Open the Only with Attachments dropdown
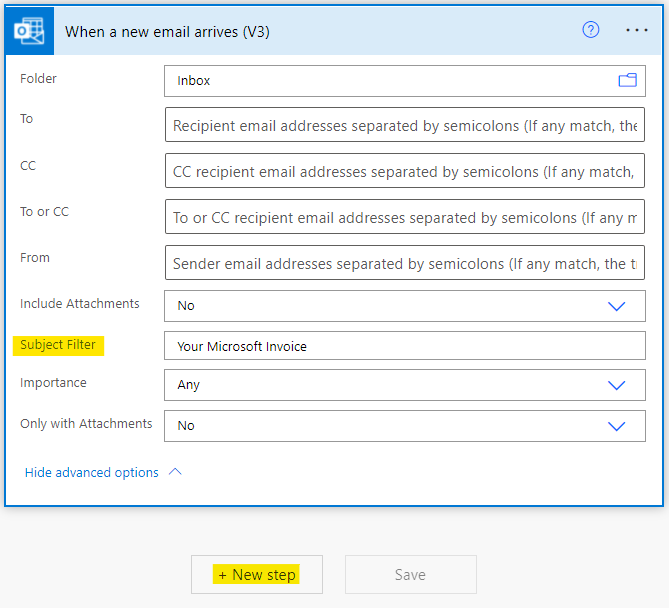Screen dimensions: 669x608 coord(617,426)
